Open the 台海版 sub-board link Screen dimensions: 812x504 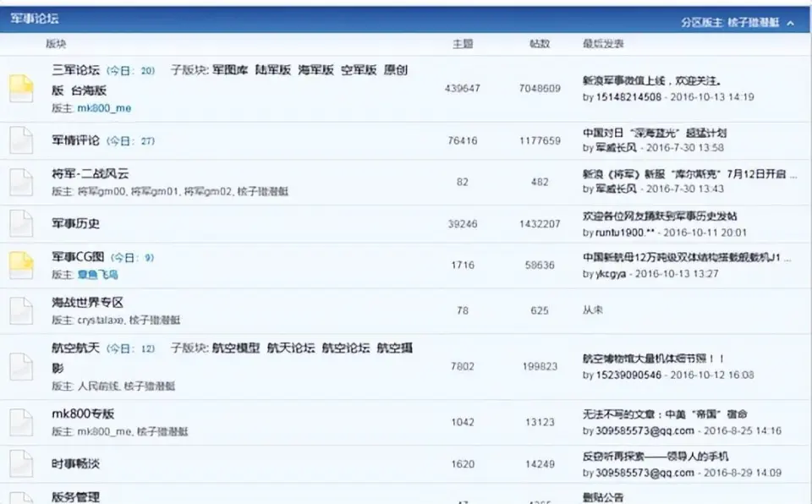pos(89,90)
